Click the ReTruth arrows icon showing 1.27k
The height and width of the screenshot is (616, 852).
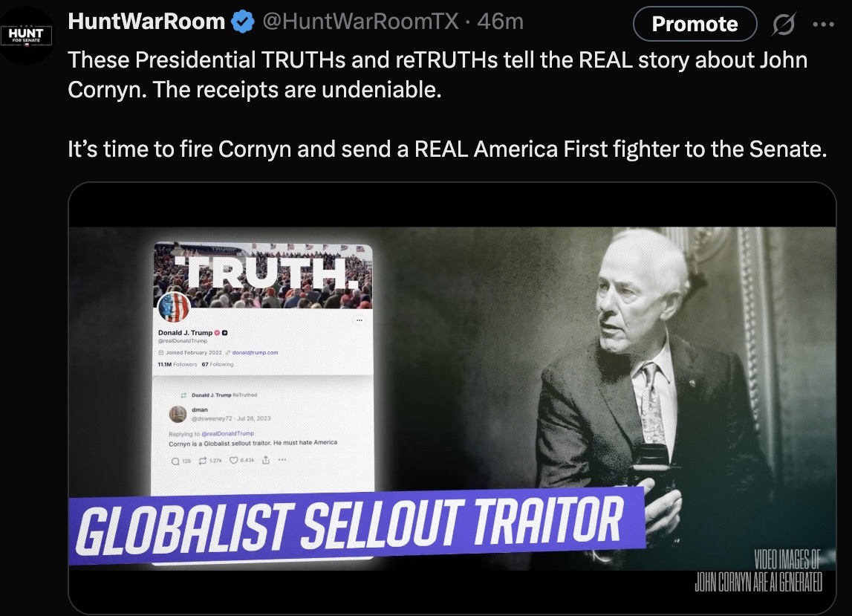(x=203, y=461)
